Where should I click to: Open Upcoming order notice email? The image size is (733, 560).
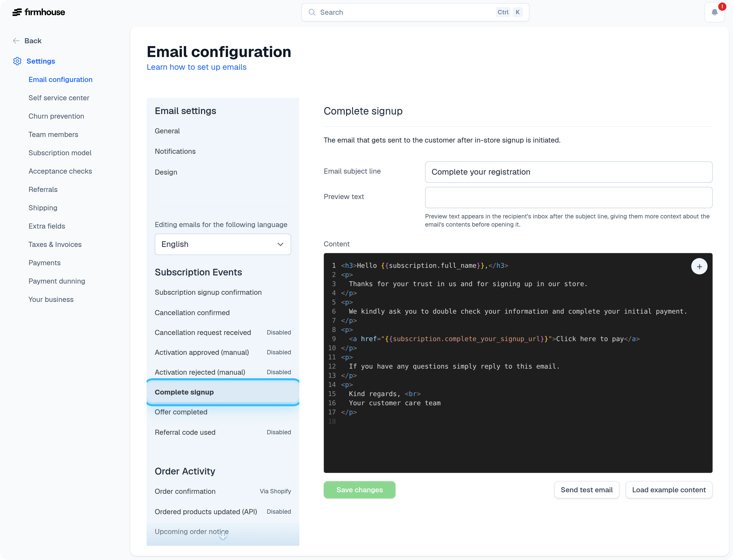point(192,532)
